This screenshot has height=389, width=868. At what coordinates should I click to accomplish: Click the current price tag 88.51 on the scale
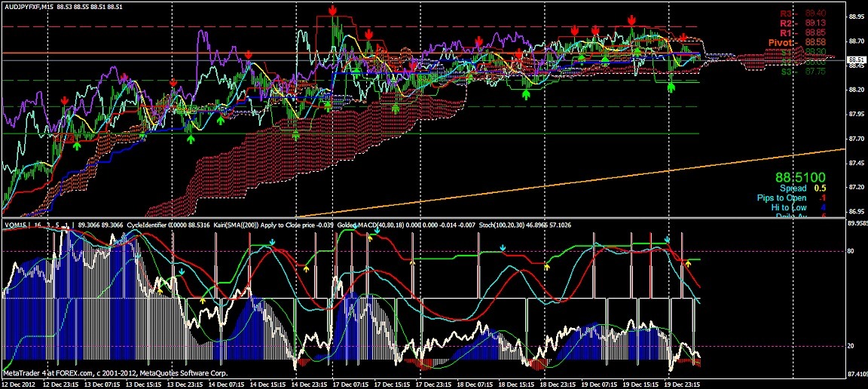click(857, 60)
